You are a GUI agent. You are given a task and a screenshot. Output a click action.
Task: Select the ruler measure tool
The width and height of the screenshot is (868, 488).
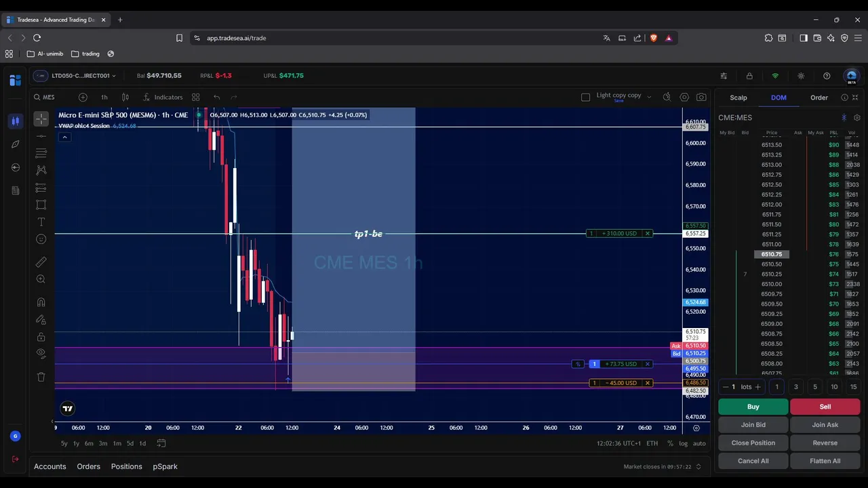(41, 262)
